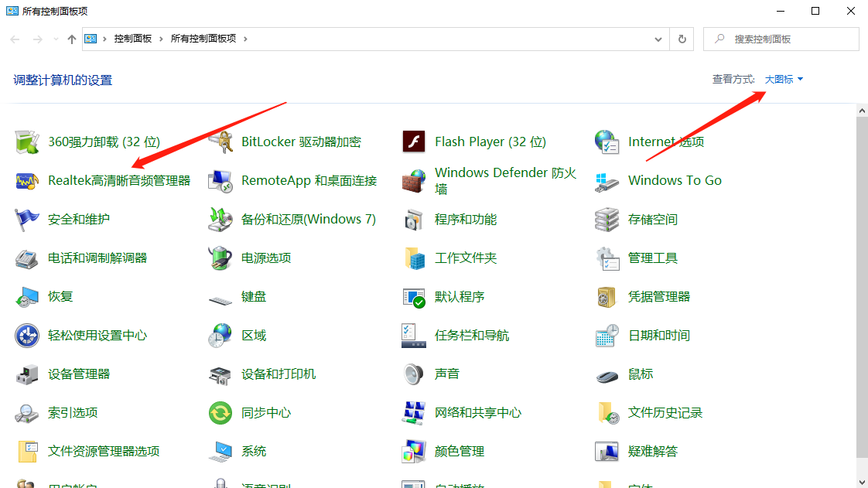Open the 任务栏和导航 icon

click(414, 336)
